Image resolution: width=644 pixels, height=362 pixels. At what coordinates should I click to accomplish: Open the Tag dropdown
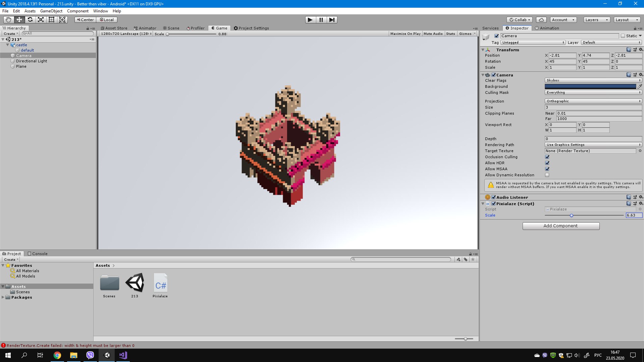(x=533, y=43)
